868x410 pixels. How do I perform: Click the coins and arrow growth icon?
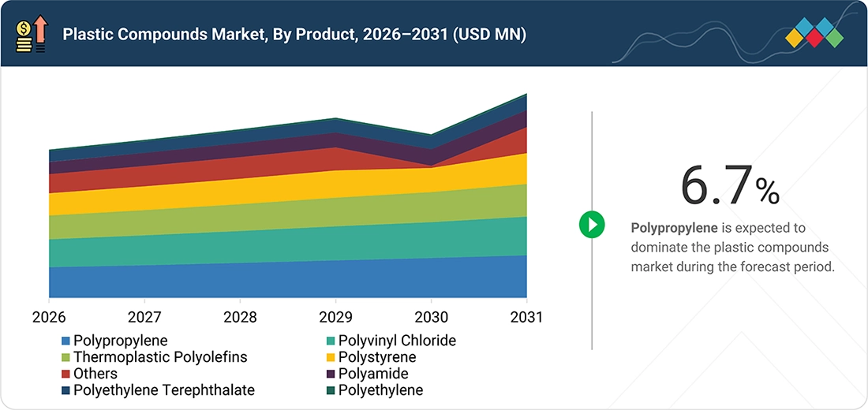pyautogui.click(x=33, y=35)
